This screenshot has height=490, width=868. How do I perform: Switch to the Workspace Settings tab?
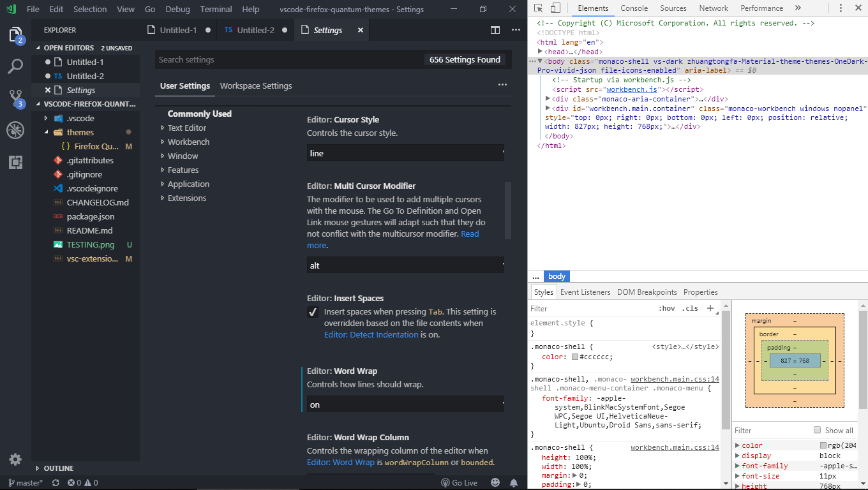(x=256, y=85)
